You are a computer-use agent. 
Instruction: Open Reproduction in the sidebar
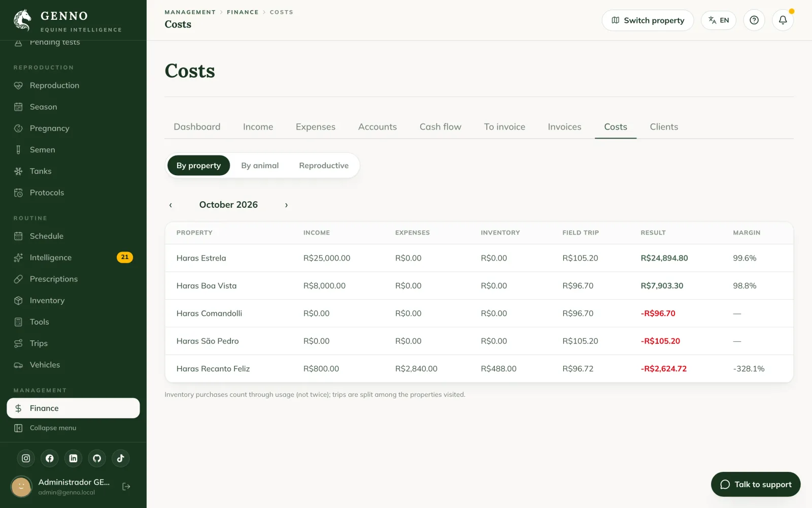point(73,85)
